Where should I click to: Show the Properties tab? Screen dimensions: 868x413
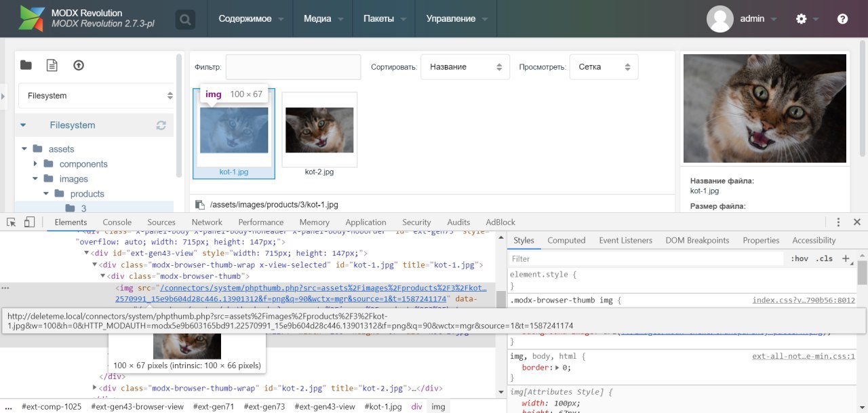click(761, 240)
